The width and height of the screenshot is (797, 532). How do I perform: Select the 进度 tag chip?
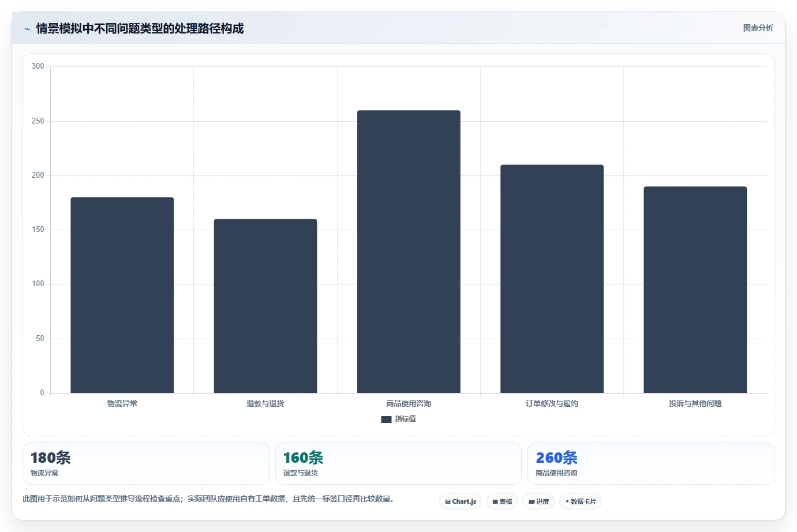538,501
